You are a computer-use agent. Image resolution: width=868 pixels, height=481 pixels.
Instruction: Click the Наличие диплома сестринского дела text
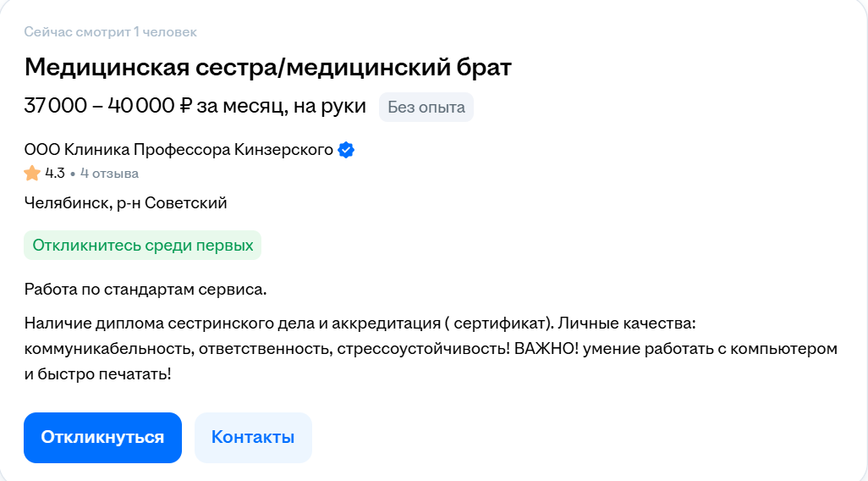[x=161, y=324]
